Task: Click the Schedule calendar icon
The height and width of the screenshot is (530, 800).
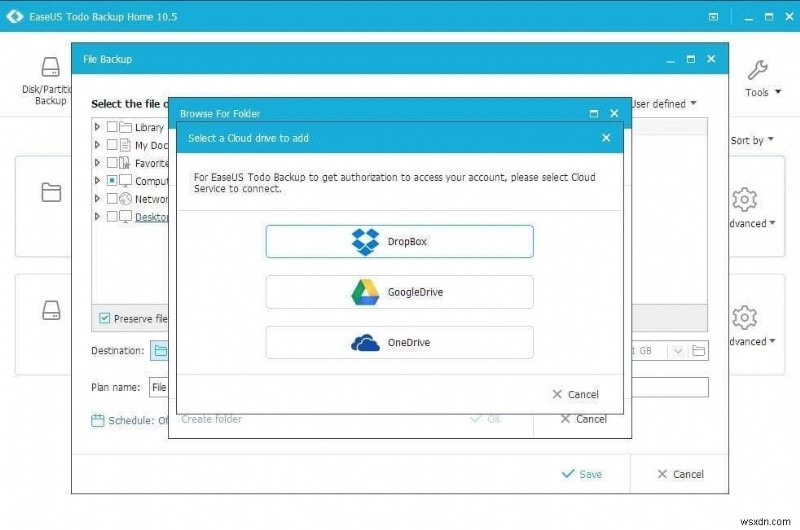Action: [x=98, y=420]
